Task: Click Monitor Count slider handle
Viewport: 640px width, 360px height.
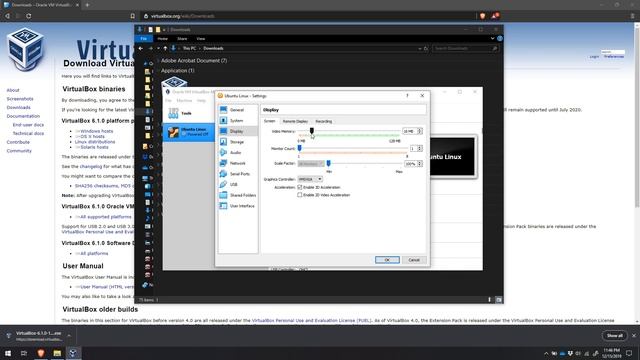Action: click(x=299, y=148)
